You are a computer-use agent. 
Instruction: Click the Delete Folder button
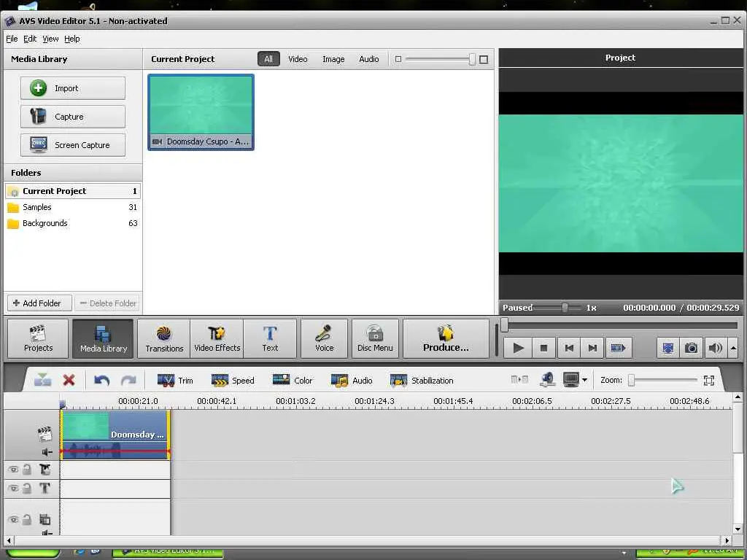coord(108,303)
